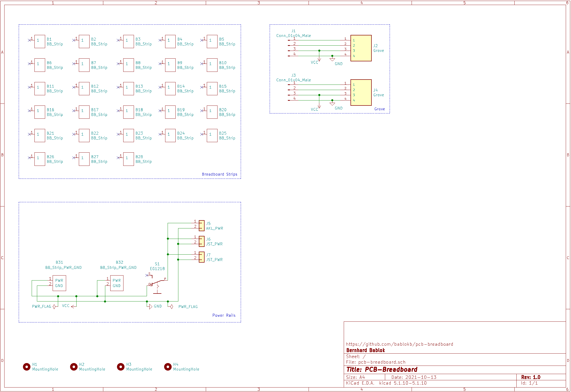
Task: Select the B28 BB_Strip box
Action: coord(128,159)
